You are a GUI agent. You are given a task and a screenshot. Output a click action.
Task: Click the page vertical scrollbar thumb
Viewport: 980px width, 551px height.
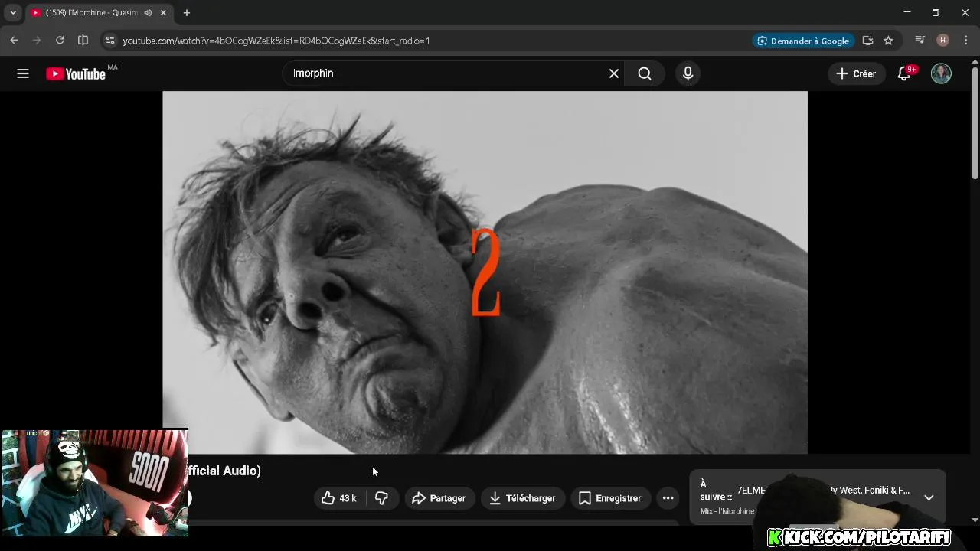pyautogui.click(x=975, y=124)
